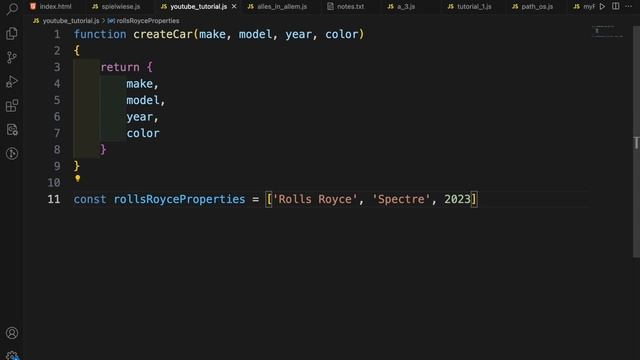640x360 pixels.
Task: Click the pink closing brace on line 8
Action: click(x=103, y=150)
